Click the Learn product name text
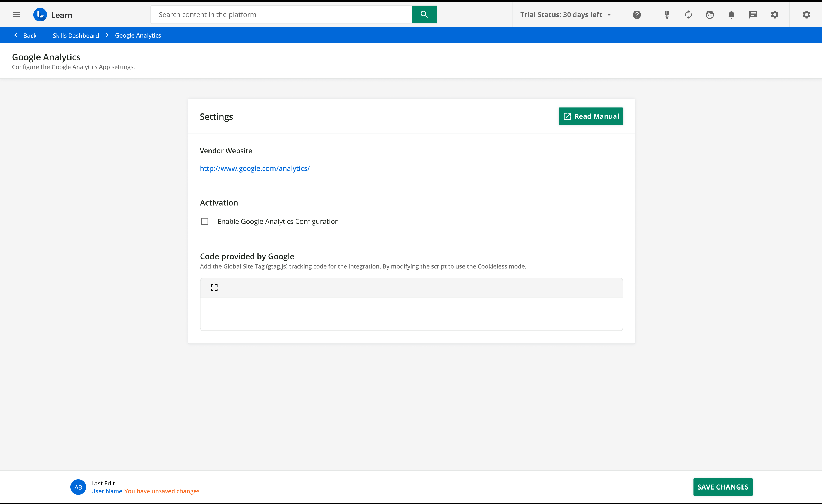 [62, 15]
